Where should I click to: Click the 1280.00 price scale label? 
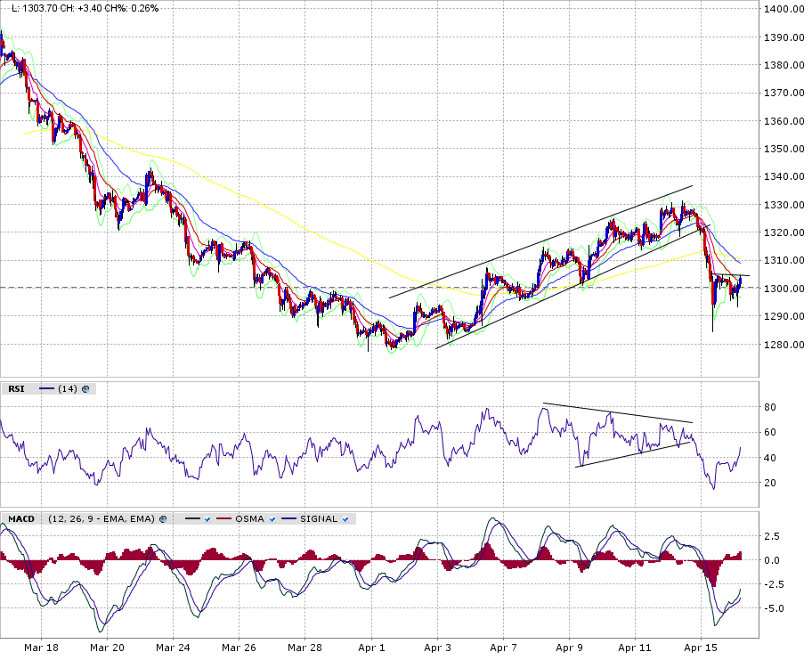point(784,345)
